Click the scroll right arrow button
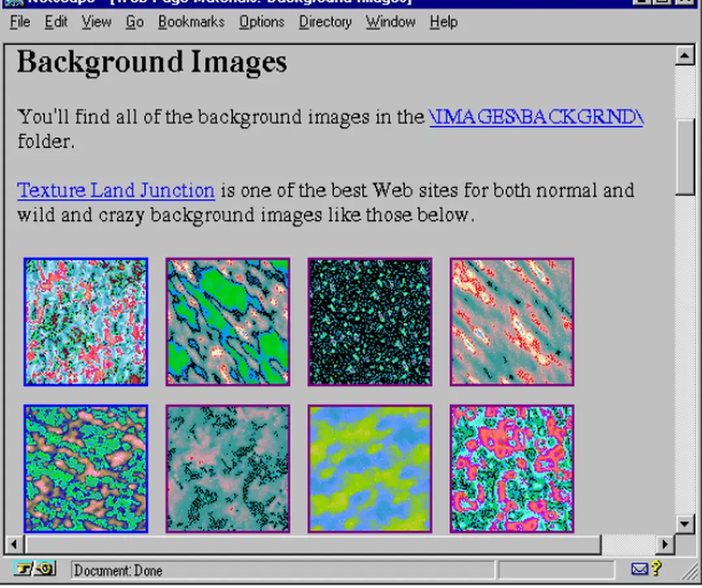This screenshot has height=588, width=702. tap(664, 543)
